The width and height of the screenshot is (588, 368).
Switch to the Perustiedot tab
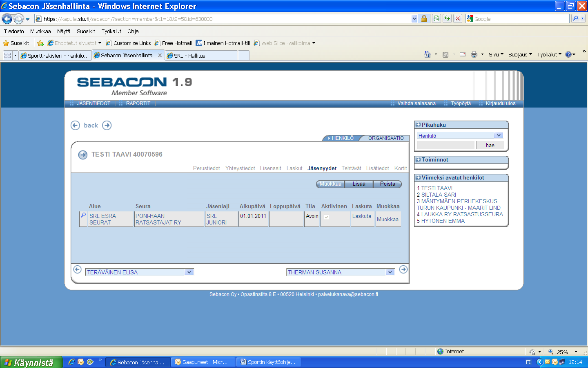tap(206, 168)
